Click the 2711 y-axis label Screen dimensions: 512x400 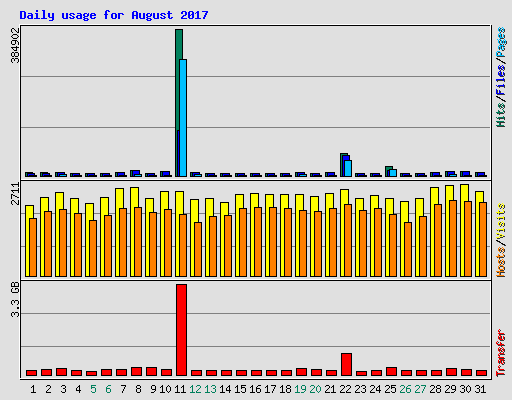(15, 194)
